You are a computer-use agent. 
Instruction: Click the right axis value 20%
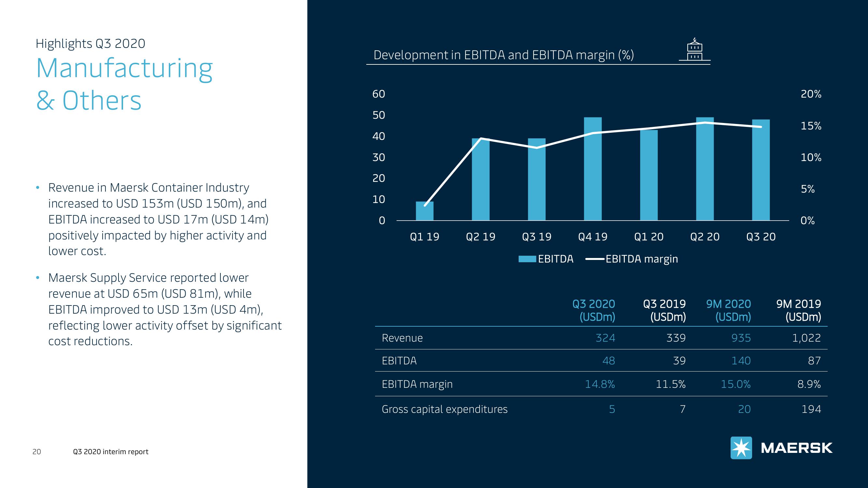tap(811, 94)
